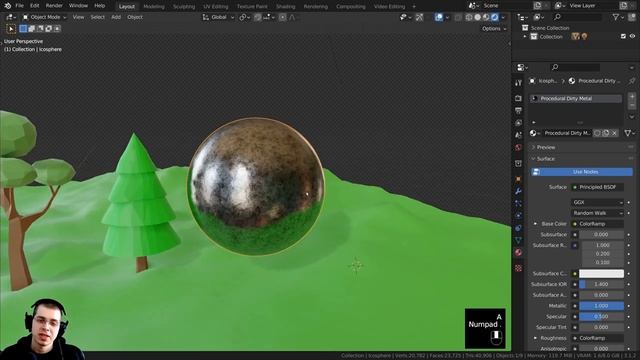Open the Texture properties checker tab
640x360 pixels.
click(518, 268)
